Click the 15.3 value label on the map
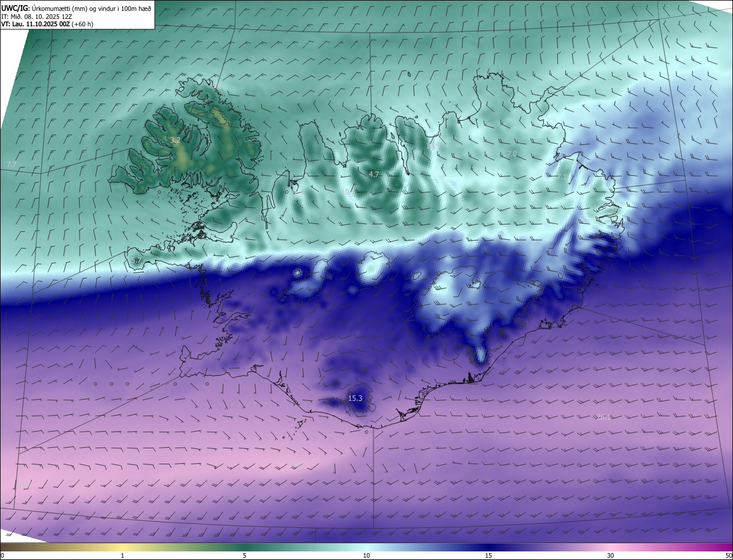733x560 pixels. [x=355, y=398]
